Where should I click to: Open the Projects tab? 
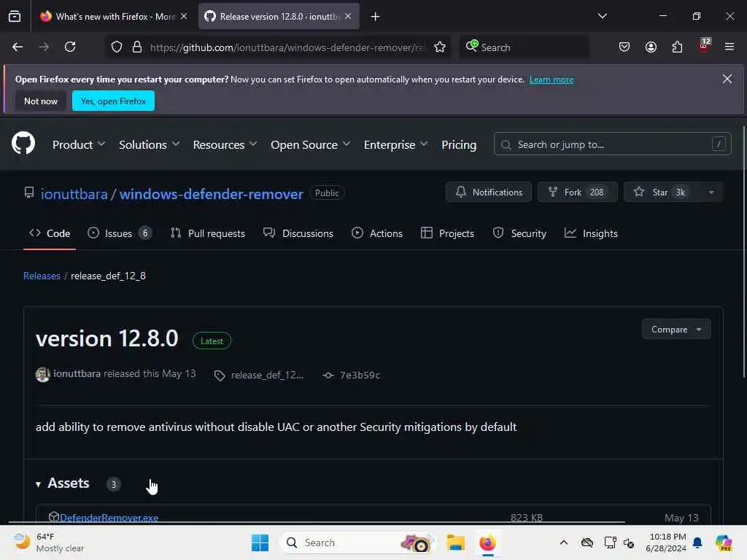447,233
